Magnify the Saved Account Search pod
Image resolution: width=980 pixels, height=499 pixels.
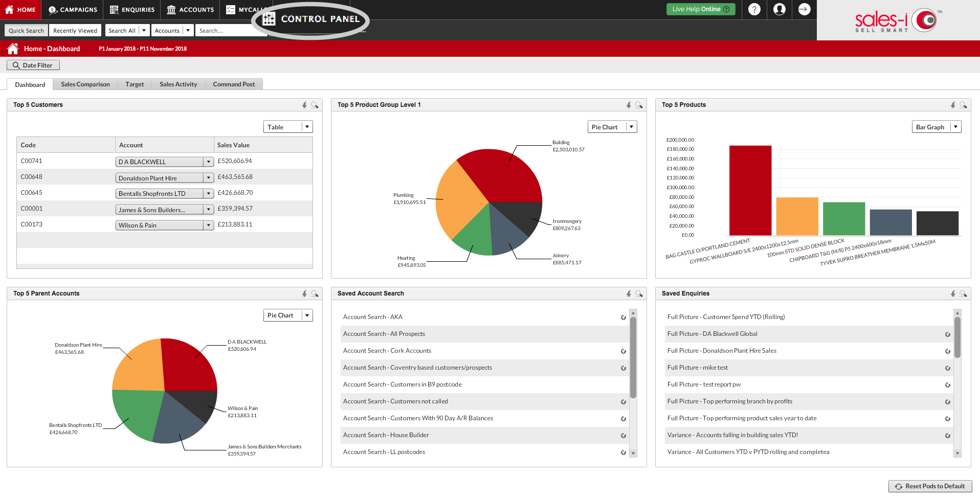click(639, 293)
